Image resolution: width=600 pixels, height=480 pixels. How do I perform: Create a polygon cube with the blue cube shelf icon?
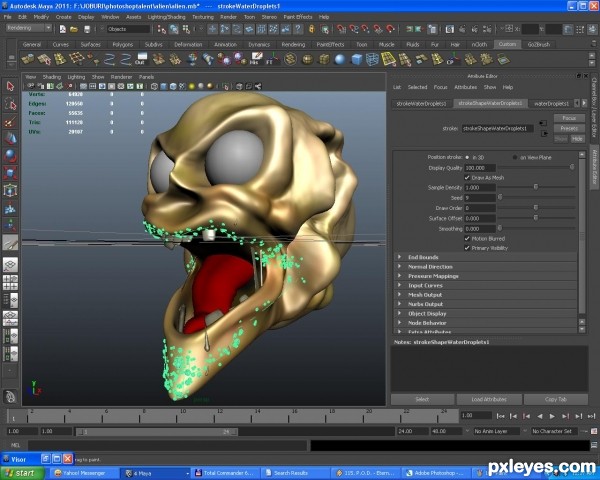356,59
